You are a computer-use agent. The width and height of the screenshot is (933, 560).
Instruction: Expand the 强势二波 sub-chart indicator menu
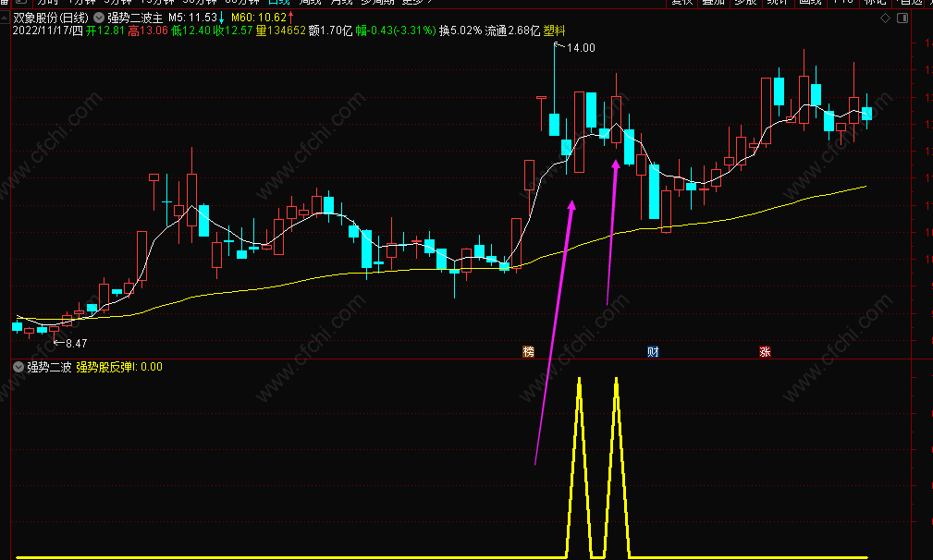pyautogui.click(x=18, y=367)
